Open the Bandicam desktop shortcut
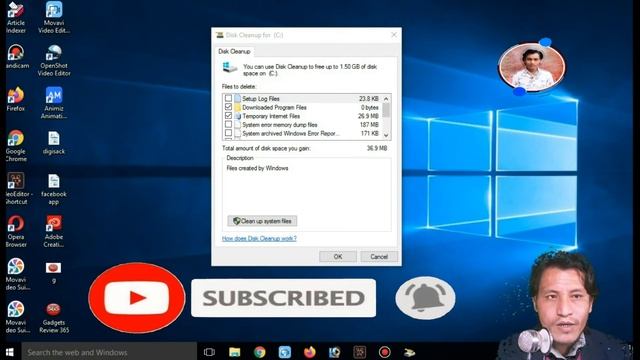This screenshot has height=360, width=640. (x=16, y=56)
